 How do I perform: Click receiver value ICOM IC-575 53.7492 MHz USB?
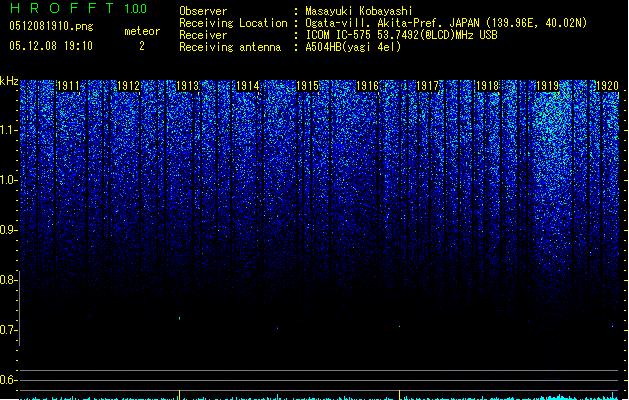[x=401, y=35]
